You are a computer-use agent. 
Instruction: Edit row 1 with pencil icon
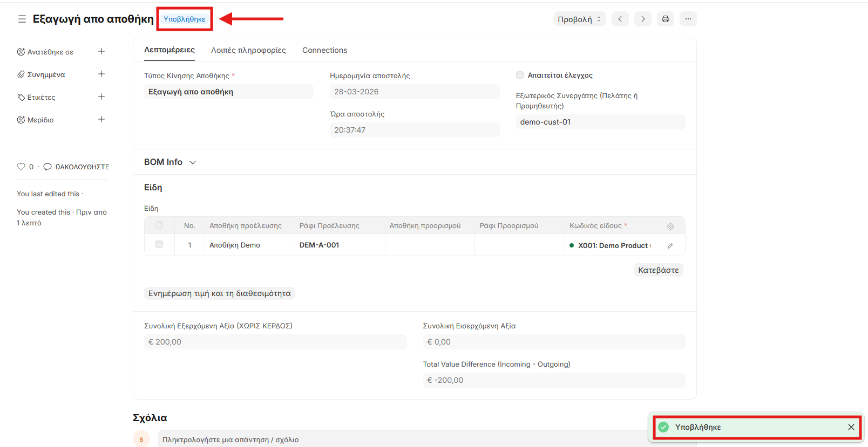[670, 246]
